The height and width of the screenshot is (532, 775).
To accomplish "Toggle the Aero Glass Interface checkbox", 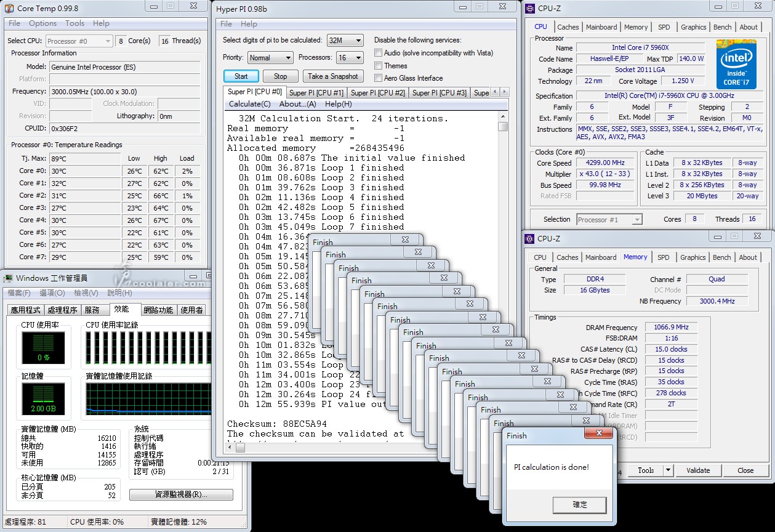I will (x=379, y=78).
